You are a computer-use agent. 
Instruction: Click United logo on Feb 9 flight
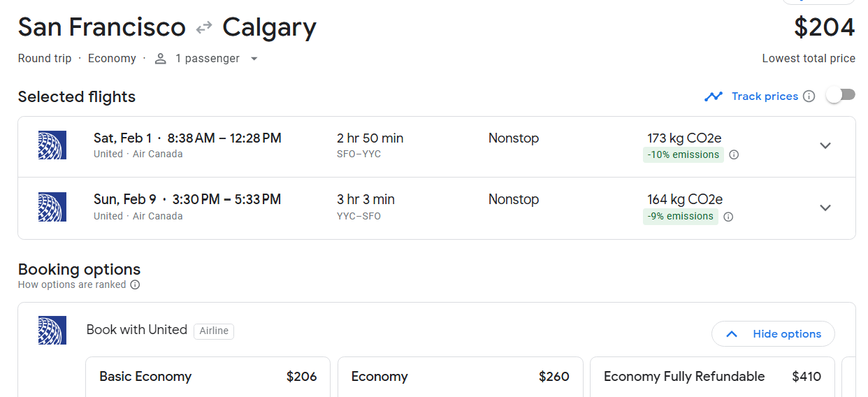click(x=52, y=207)
